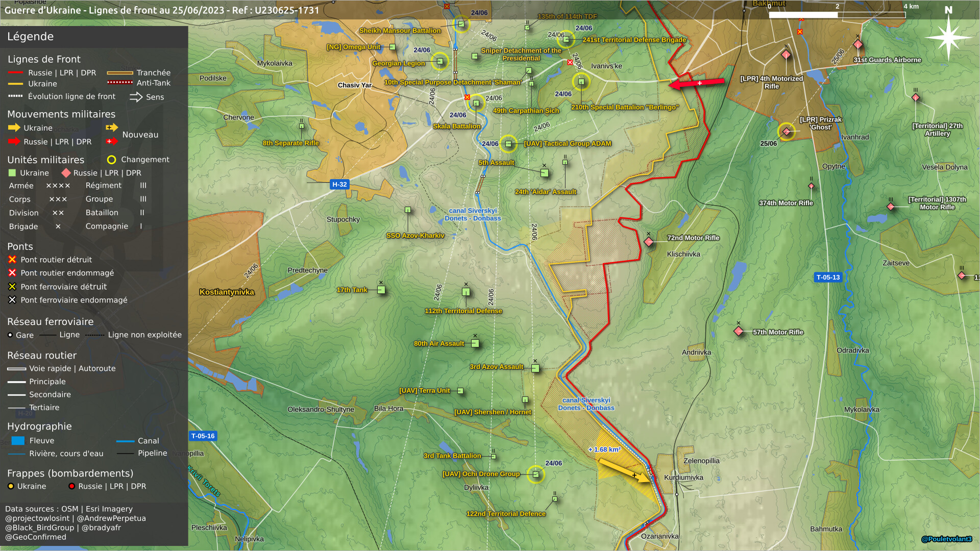Click the Kostiantynivka town label
The image size is (980, 551).
227,292
